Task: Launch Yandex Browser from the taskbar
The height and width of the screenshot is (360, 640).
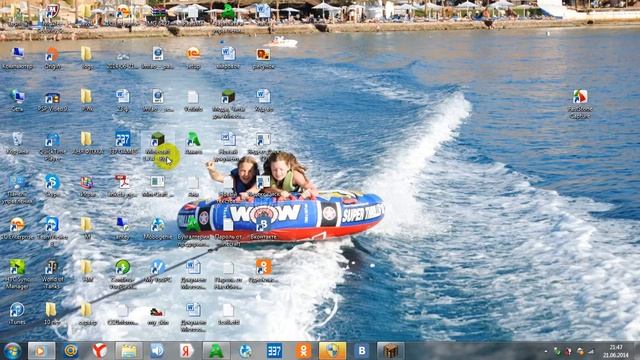Action: click(100, 351)
